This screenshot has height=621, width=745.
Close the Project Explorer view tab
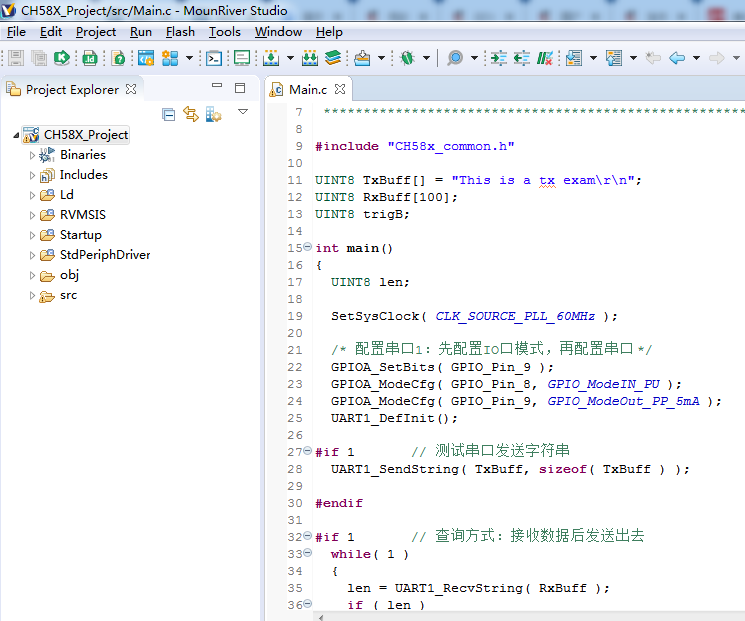tap(131, 89)
